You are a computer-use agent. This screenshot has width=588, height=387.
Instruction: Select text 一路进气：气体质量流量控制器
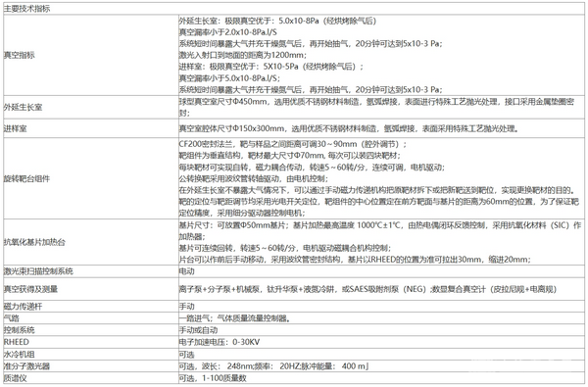click(x=234, y=318)
